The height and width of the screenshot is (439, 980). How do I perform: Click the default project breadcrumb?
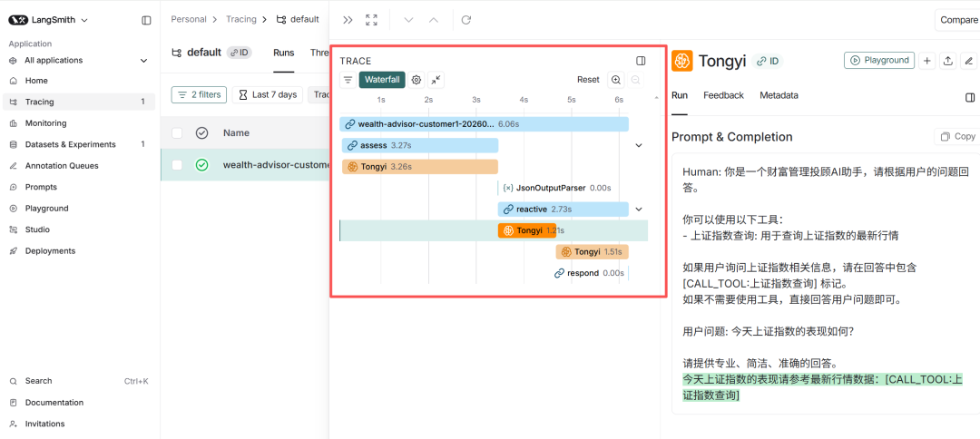pyautogui.click(x=299, y=19)
